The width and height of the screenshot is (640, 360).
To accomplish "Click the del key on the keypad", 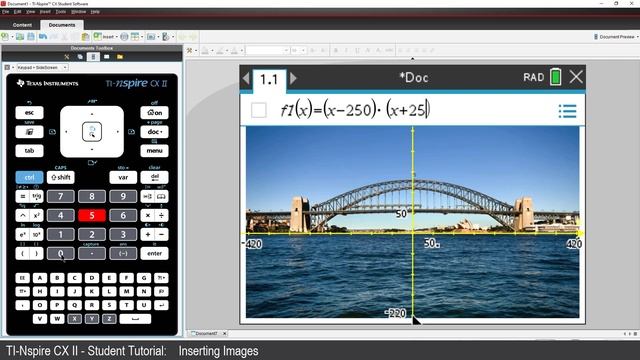I will 154,177.
